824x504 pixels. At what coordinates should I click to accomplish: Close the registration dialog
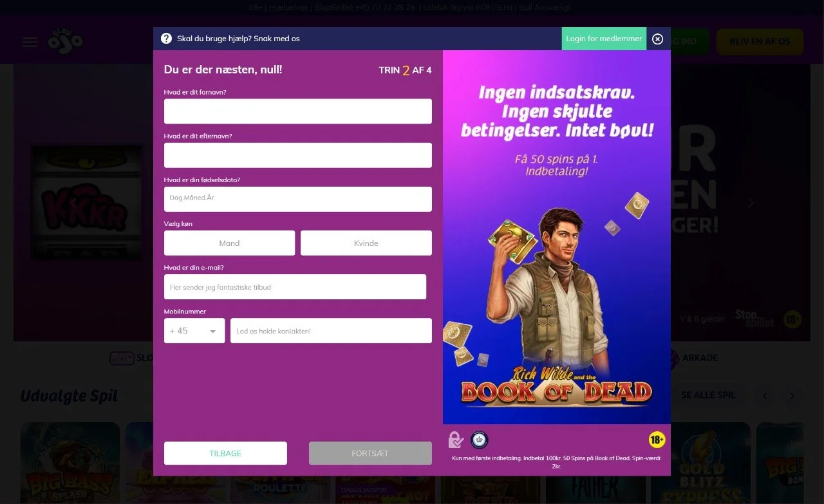point(657,39)
